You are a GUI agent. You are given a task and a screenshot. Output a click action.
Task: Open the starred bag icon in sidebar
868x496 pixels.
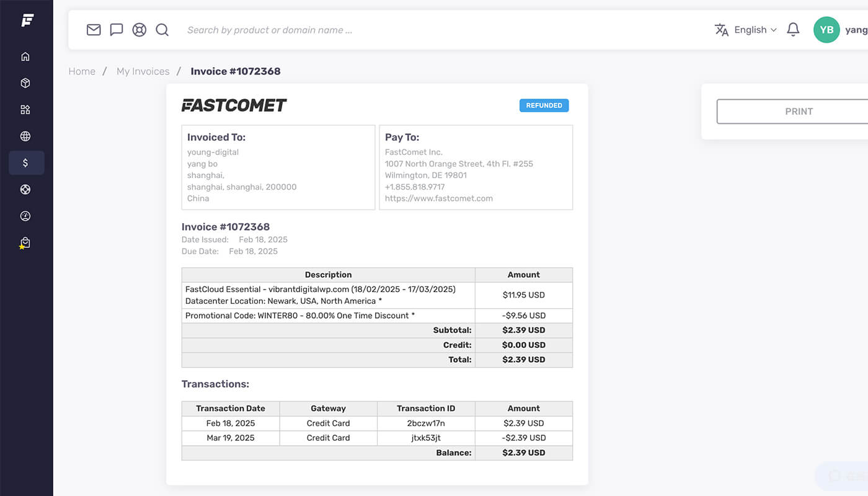[25, 243]
